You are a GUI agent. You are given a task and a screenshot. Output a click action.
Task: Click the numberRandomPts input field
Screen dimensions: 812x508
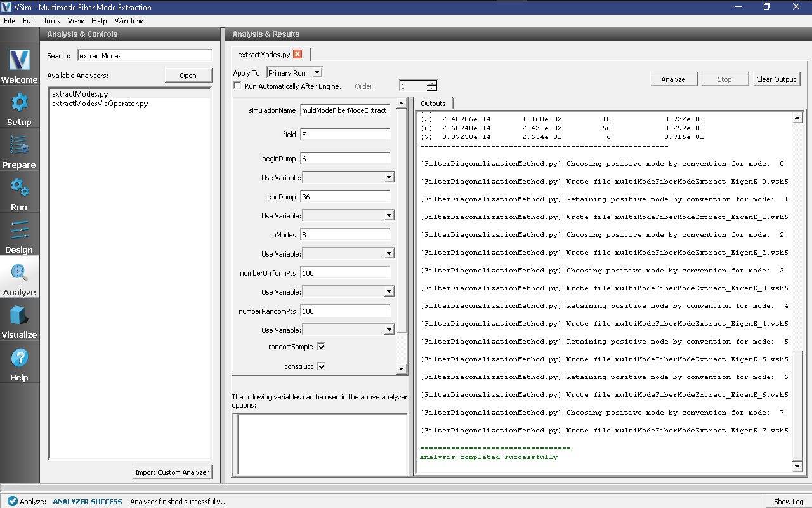tap(345, 311)
